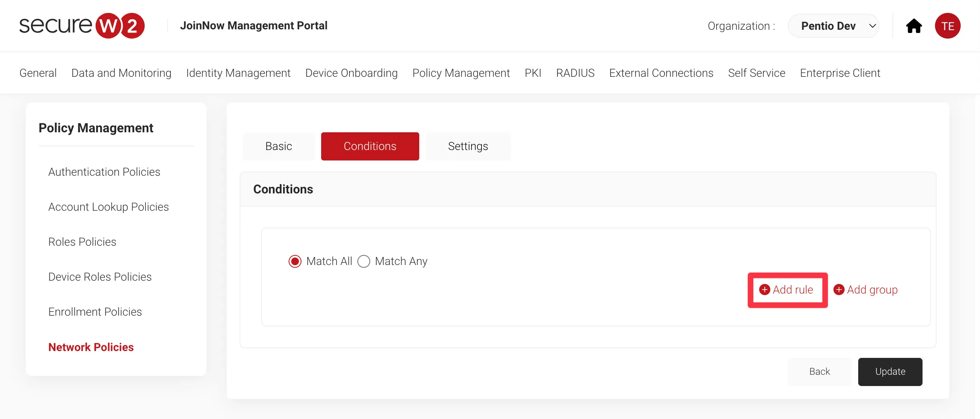Screen dimensions: 980x419
Task: Switch to the Basic tab
Action: point(279,146)
